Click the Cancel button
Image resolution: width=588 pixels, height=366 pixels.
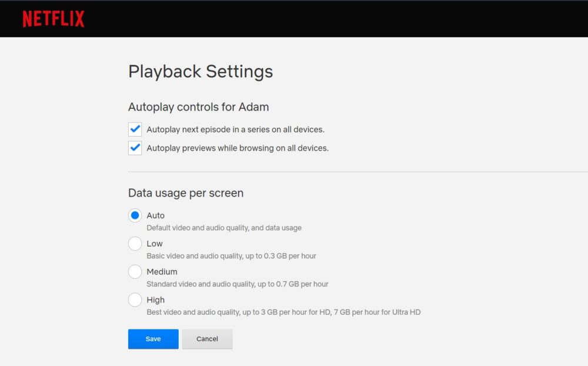207,339
